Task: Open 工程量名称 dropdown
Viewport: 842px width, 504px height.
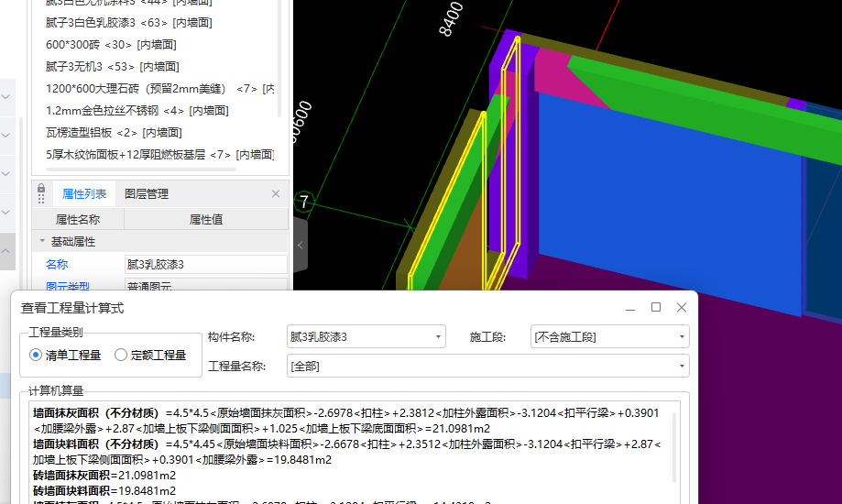Action: pyautogui.click(x=487, y=366)
